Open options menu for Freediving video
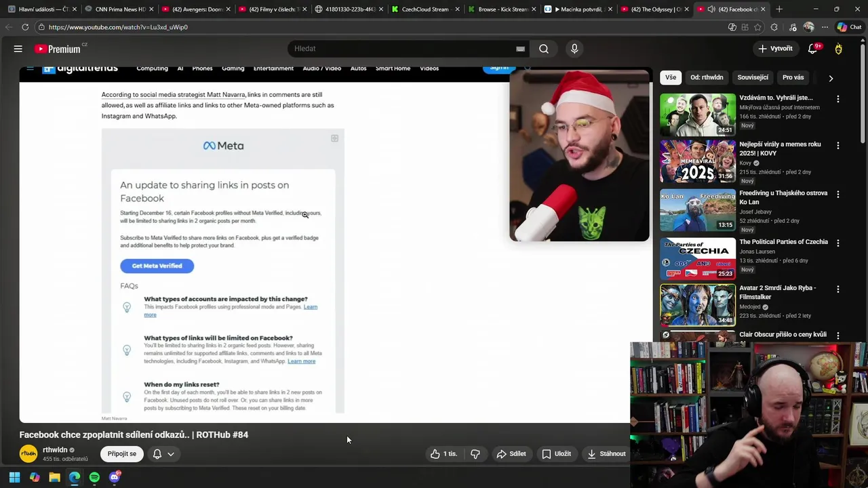Screen dimensions: 868x488 pyautogui.click(x=838, y=195)
